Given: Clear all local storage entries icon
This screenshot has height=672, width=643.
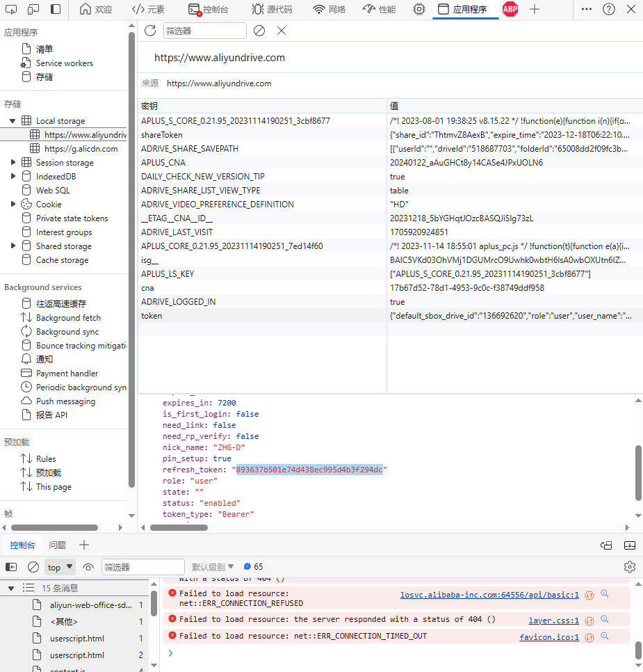Looking at the screenshot, I should pyautogui.click(x=259, y=31).
